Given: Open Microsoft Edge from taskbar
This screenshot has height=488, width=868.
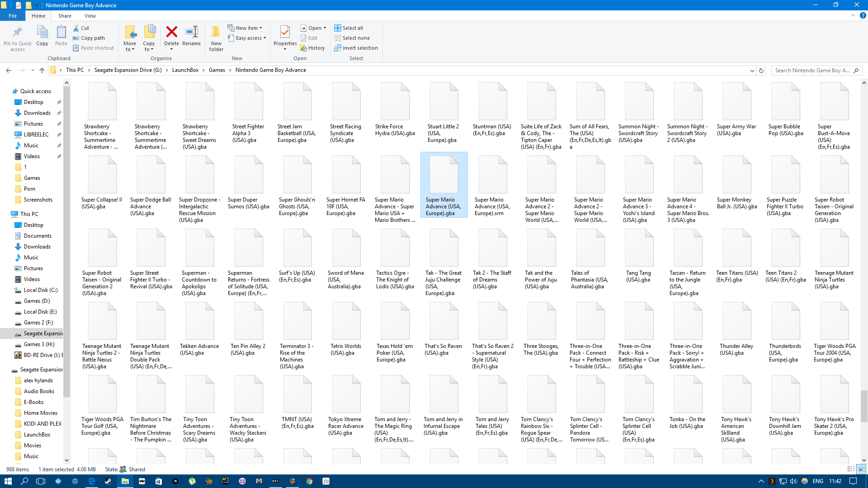Looking at the screenshot, I should click(x=92, y=481).
